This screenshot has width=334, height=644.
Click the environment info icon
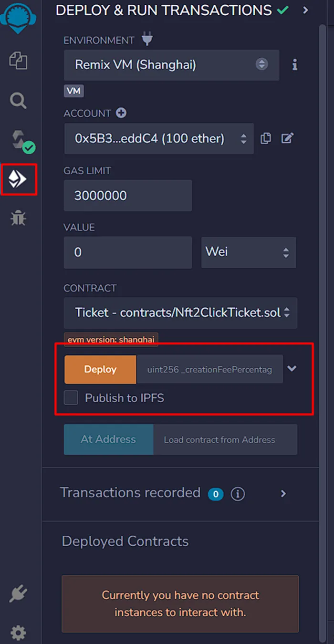pos(294,65)
